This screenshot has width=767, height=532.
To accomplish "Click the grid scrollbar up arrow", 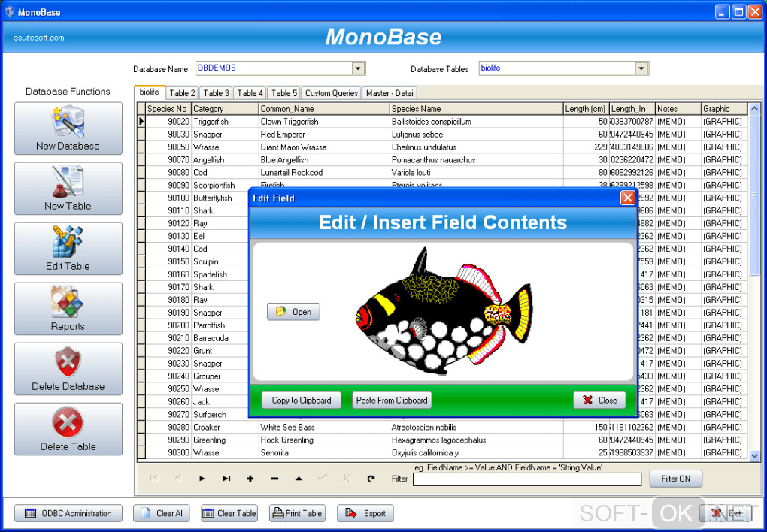I will tap(753, 108).
